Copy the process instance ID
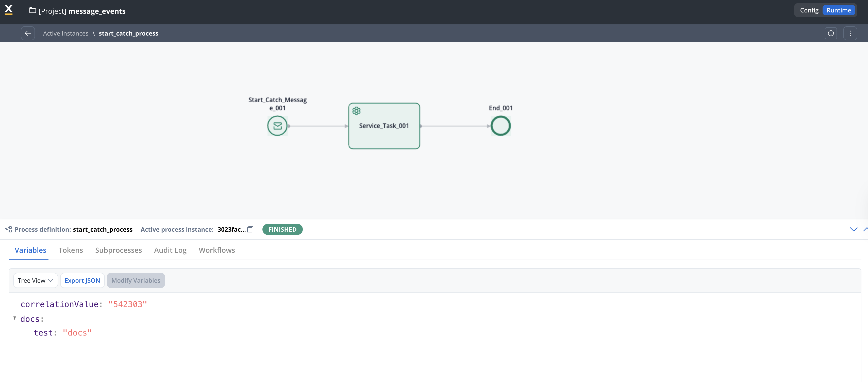Viewport: 868px width, 382px height. (250, 229)
